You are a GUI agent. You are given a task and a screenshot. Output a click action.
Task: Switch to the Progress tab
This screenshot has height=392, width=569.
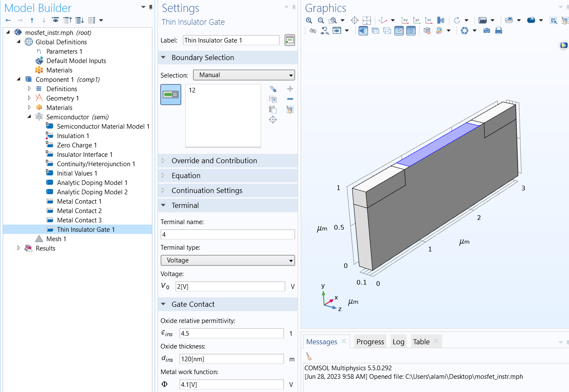pos(370,341)
